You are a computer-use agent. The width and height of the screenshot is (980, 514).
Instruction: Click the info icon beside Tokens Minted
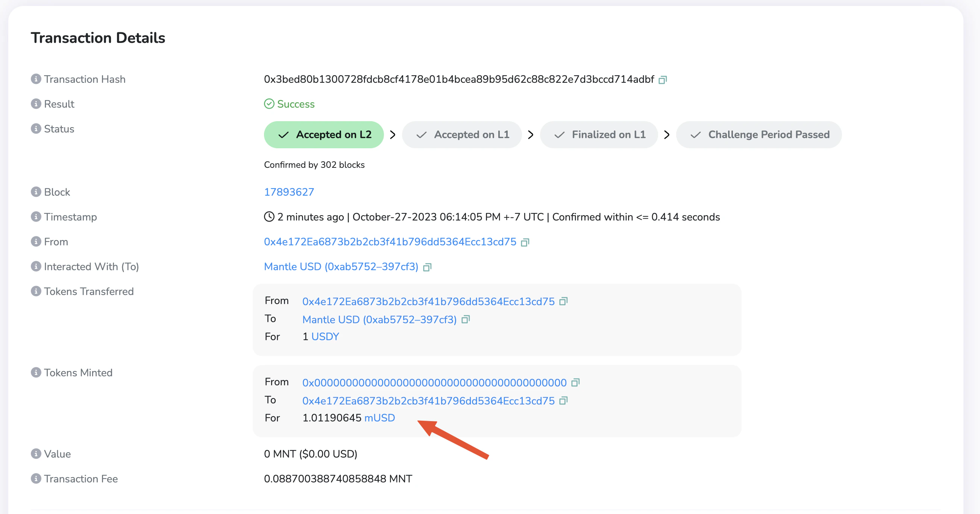point(35,373)
